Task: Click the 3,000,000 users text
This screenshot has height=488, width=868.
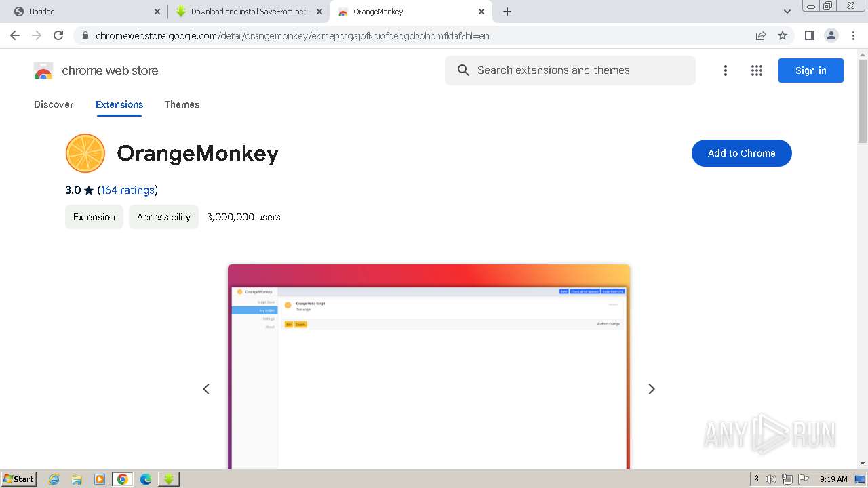Action: 243,217
